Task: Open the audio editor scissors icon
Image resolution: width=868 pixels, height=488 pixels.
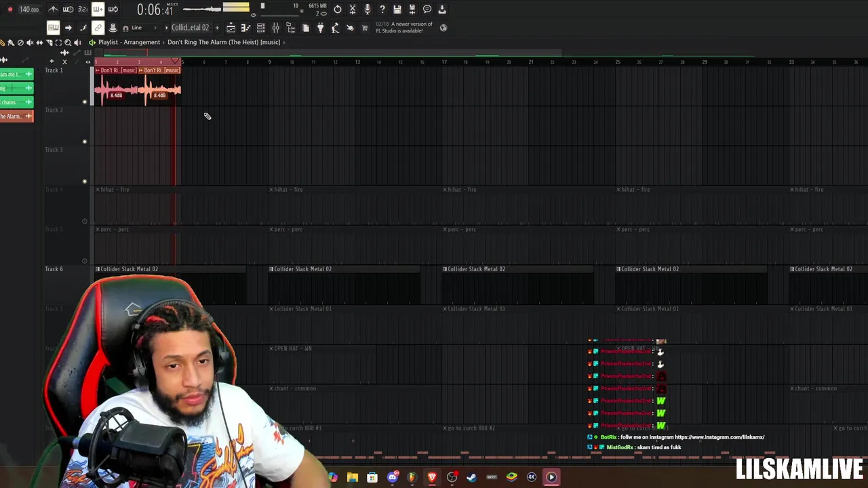Action: (x=353, y=9)
